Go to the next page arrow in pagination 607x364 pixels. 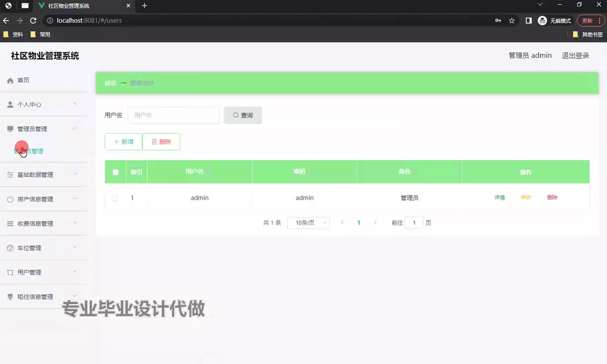click(x=375, y=223)
